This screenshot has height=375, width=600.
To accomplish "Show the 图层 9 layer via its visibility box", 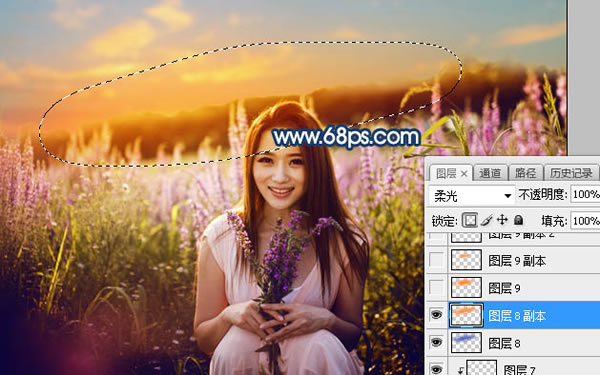I will tap(437, 287).
